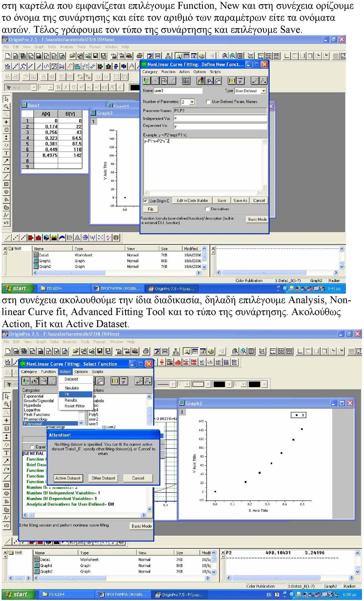The image size is (364, 601).
Task: Choose Dataset from the Action menu
Action: [x=76, y=379]
